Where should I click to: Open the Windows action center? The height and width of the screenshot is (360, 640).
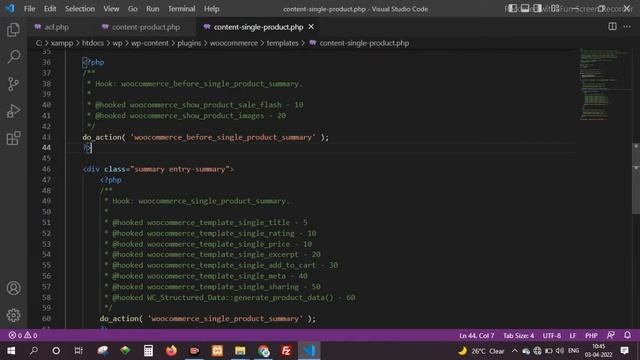624,351
